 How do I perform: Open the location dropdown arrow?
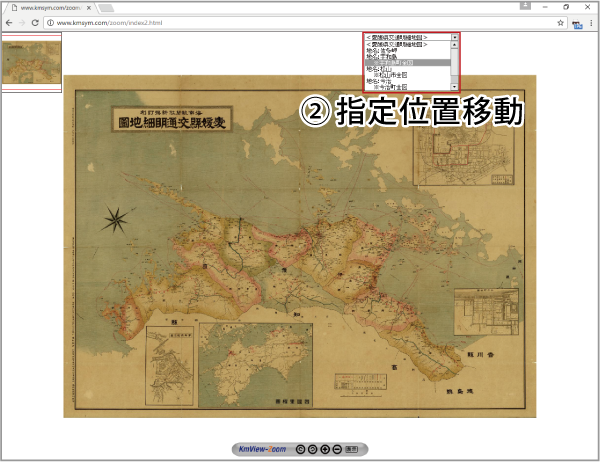pos(455,37)
